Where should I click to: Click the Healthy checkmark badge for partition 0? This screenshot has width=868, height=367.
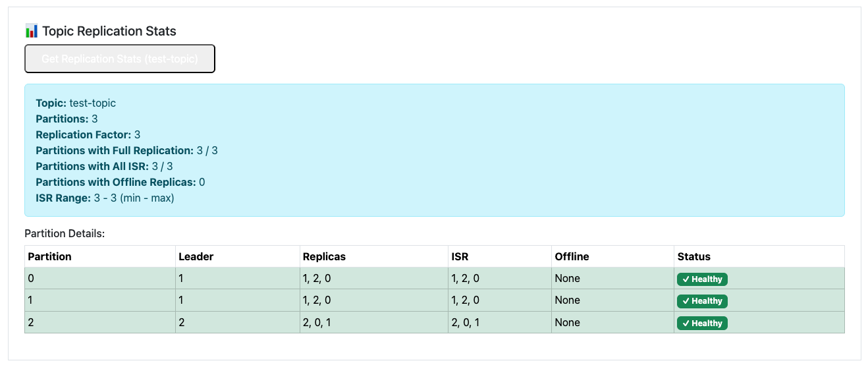(x=702, y=279)
